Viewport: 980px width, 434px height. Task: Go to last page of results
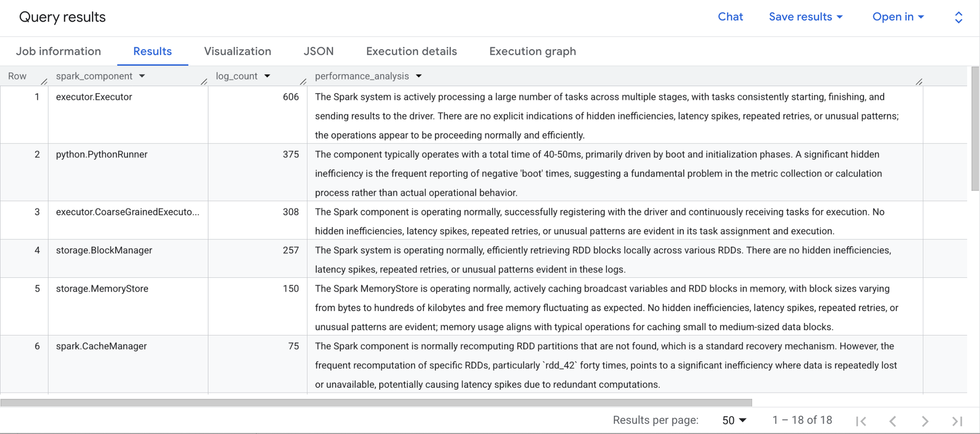pyautogui.click(x=957, y=421)
